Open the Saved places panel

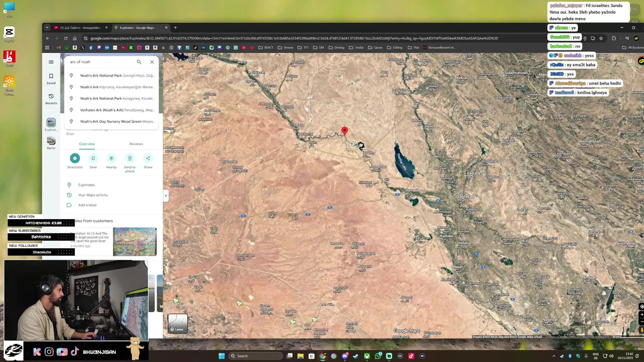(x=51, y=79)
